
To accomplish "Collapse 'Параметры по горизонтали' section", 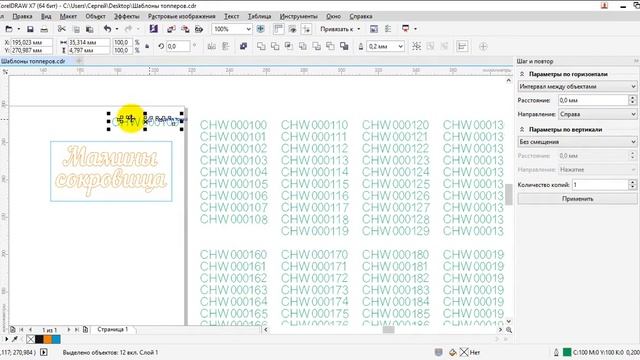I will click(x=522, y=74).
